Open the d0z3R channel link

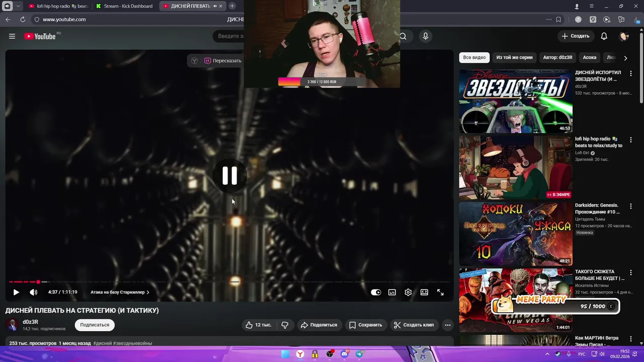tap(30, 322)
